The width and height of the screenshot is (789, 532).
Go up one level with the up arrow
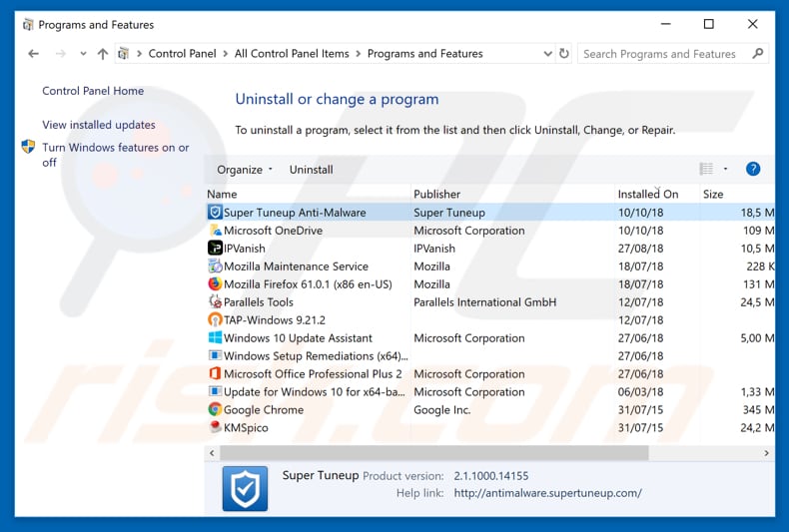pos(103,53)
